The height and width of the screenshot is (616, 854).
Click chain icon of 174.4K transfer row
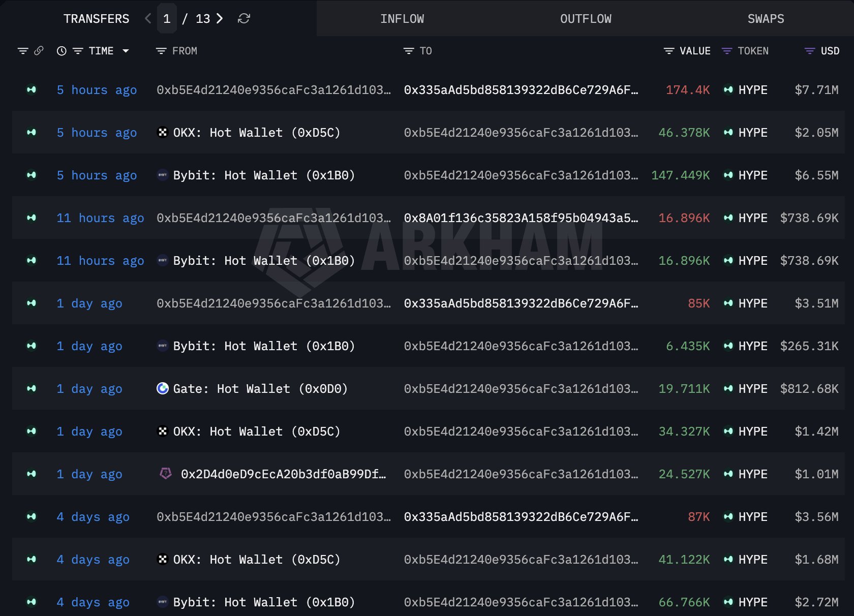coord(32,89)
